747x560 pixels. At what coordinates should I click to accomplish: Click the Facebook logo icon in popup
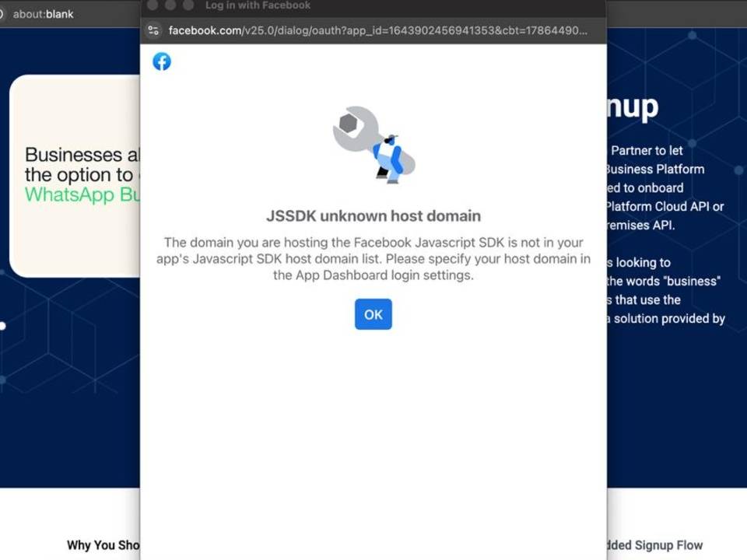click(x=162, y=61)
